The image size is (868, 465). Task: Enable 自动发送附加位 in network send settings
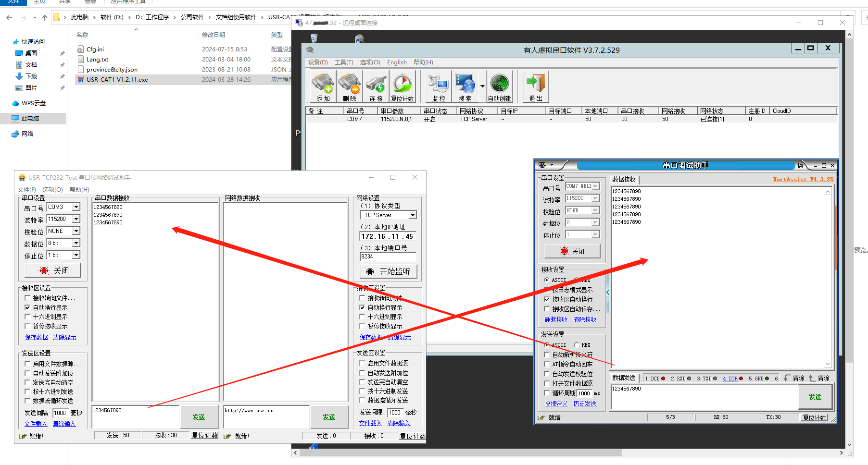[362, 373]
